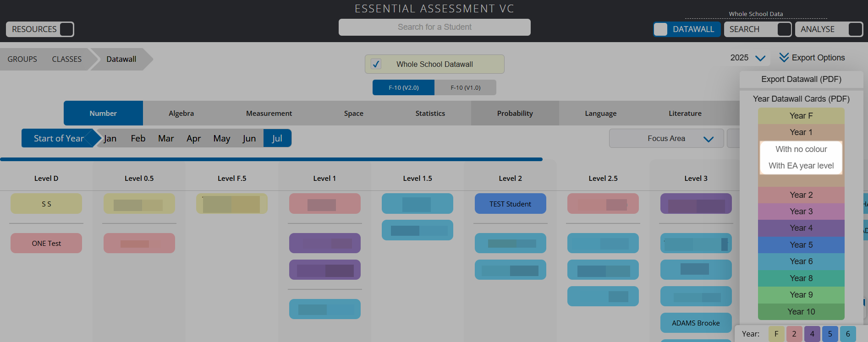
Task: Expand Year 4 datawall cards
Action: [801, 228]
